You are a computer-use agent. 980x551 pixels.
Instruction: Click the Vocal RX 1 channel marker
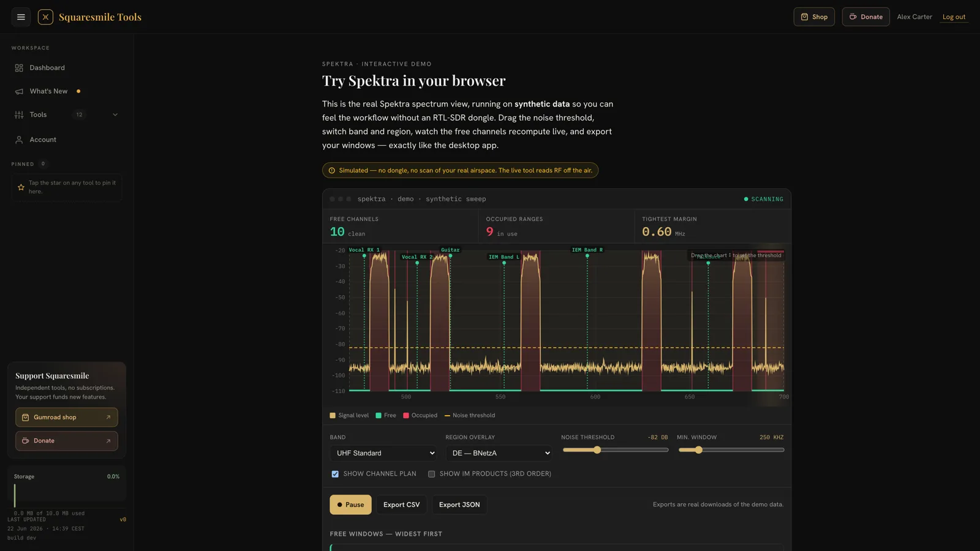pos(364,250)
